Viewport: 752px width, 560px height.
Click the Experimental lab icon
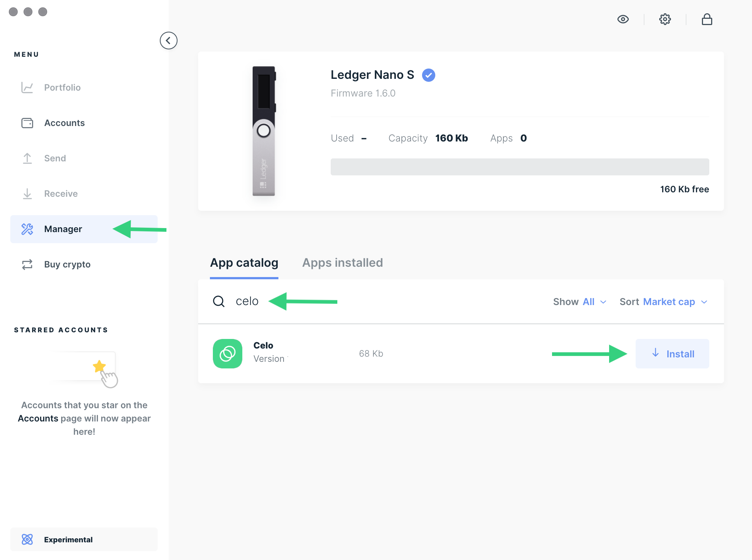click(28, 539)
